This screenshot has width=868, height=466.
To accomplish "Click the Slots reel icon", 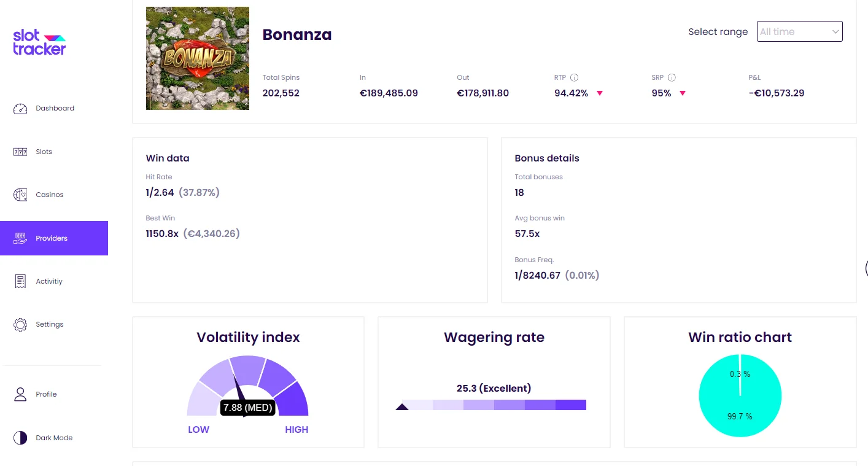I will pyautogui.click(x=20, y=152).
